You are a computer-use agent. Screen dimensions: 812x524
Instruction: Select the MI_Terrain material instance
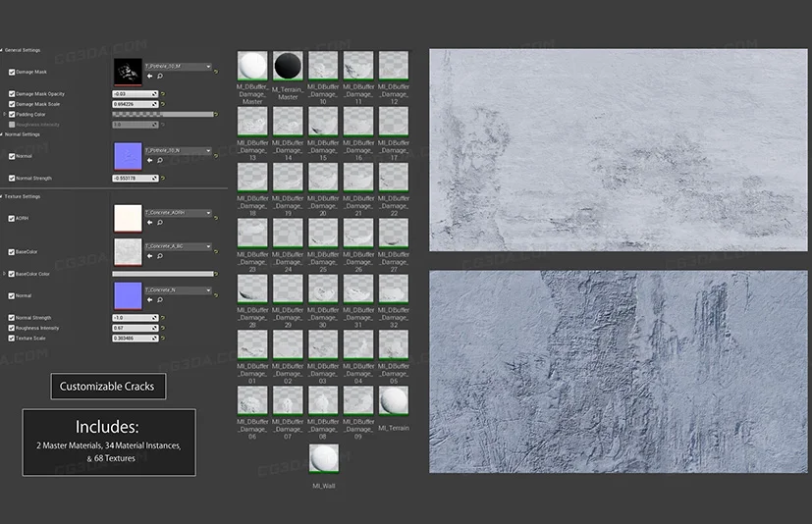[x=394, y=400]
